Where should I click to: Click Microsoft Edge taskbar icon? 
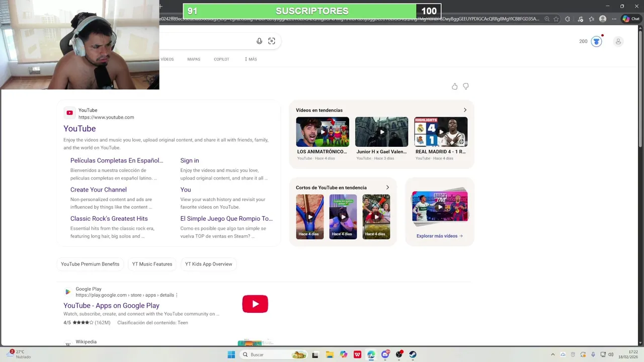pyautogui.click(x=371, y=354)
